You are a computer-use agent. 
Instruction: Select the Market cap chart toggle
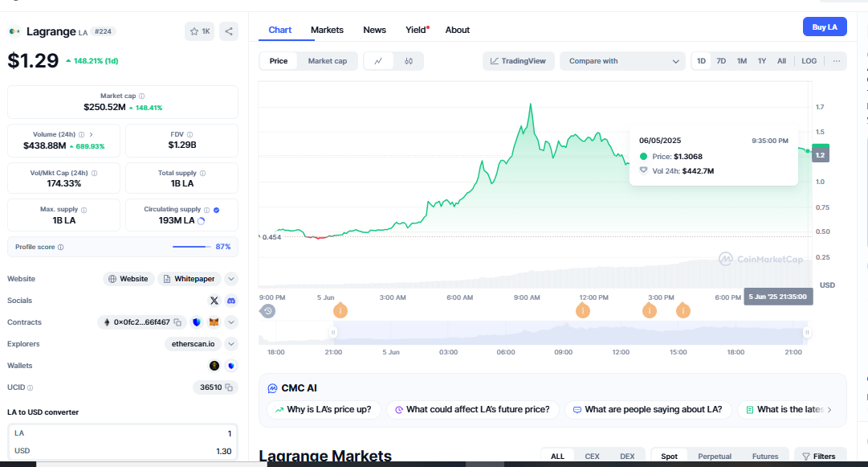(327, 61)
